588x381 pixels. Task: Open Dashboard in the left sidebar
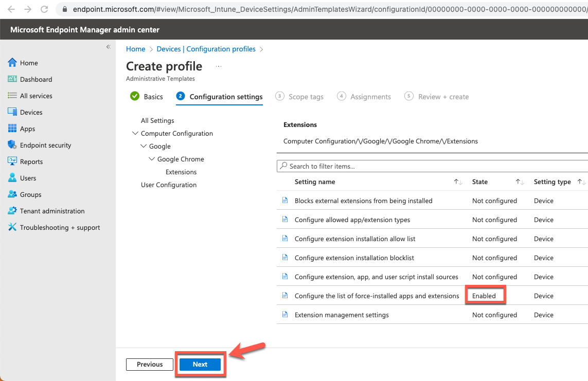(36, 79)
